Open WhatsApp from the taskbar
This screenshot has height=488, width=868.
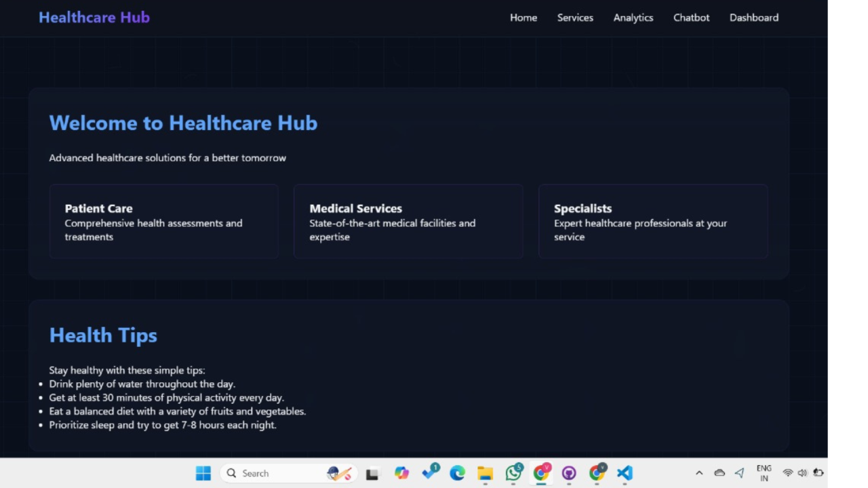513,473
